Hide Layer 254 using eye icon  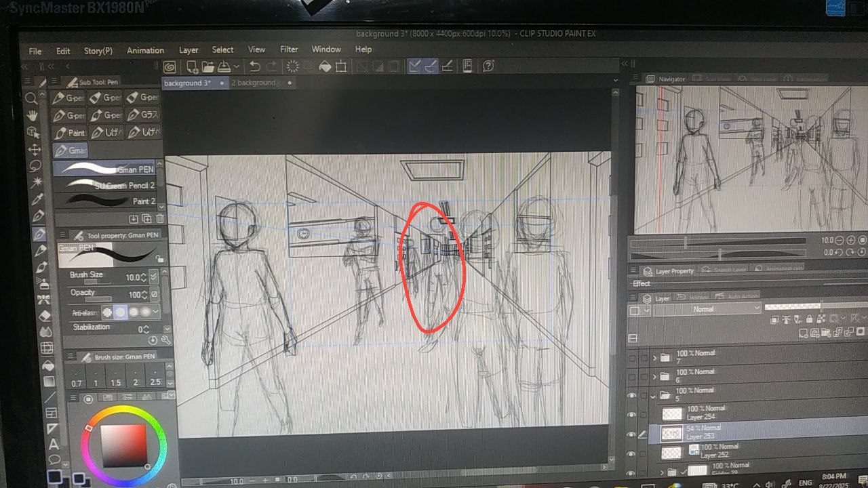pos(632,414)
